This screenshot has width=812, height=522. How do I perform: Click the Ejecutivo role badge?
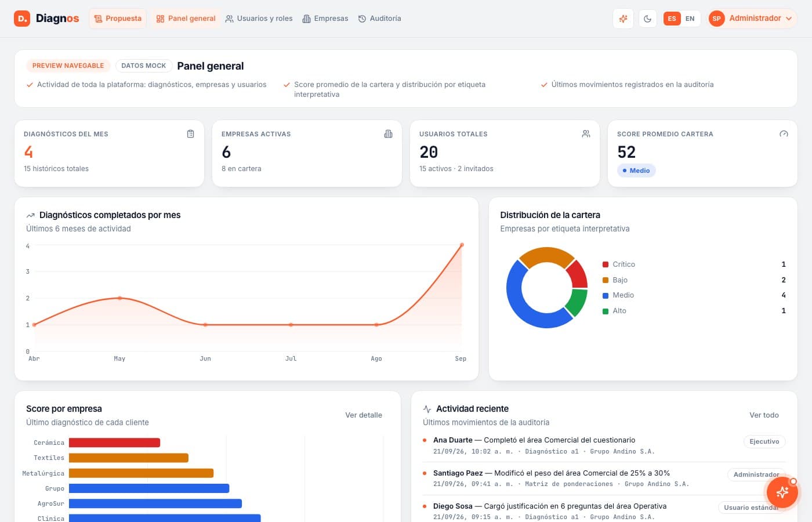pos(764,441)
